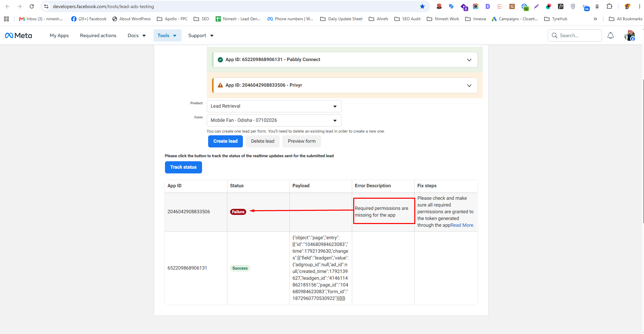This screenshot has width=644, height=334.
Task: Open the Support dropdown menu
Action: [x=201, y=35]
